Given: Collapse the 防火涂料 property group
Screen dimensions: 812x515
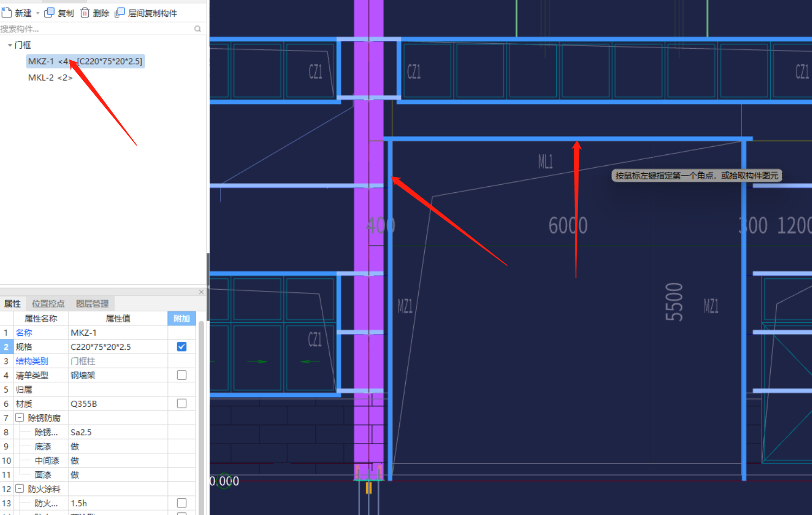Looking at the screenshot, I should pos(20,488).
